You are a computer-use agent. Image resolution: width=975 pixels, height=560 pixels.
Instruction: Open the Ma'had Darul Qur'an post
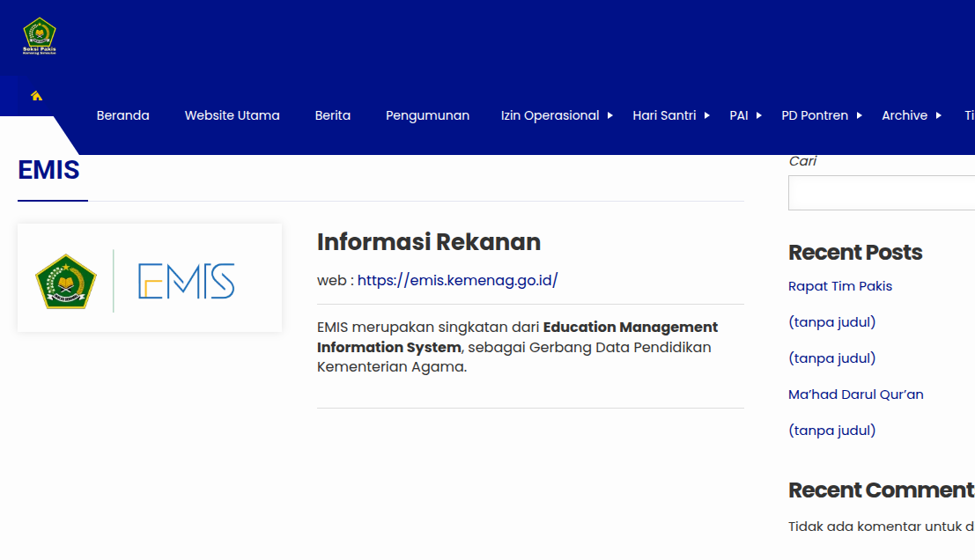point(855,394)
